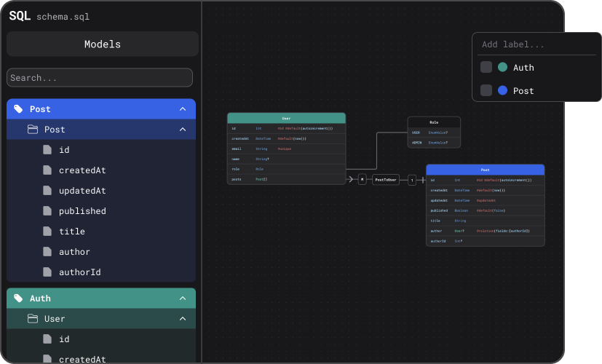Screen dimensions: 602x364
Task: Click the ADMIN value in Role enum
Action: (434, 143)
